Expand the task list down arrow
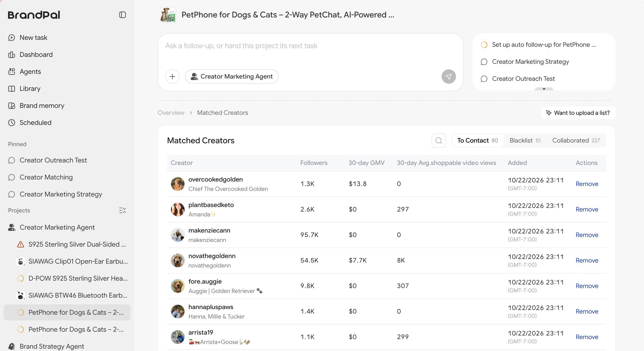The image size is (644, 351). [x=544, y=89]
